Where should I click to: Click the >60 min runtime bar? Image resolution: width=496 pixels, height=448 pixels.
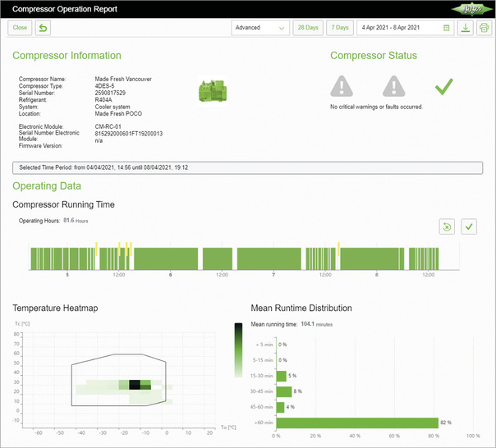click(357, 423)
